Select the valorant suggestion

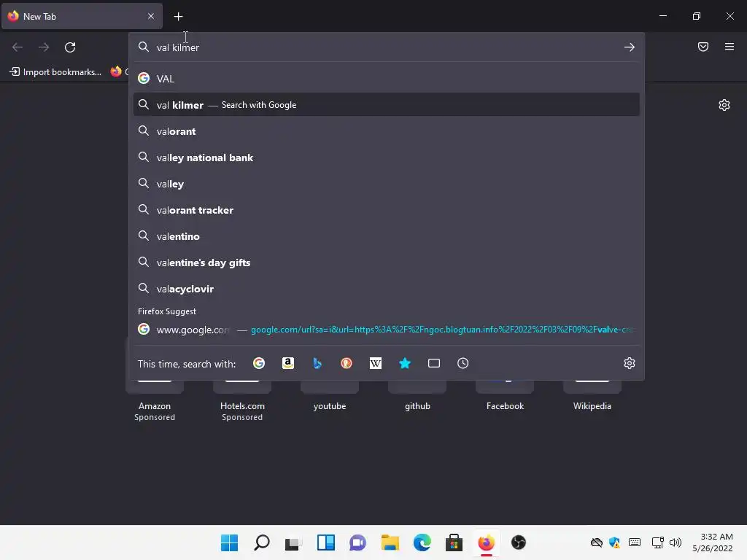point(387,131)
